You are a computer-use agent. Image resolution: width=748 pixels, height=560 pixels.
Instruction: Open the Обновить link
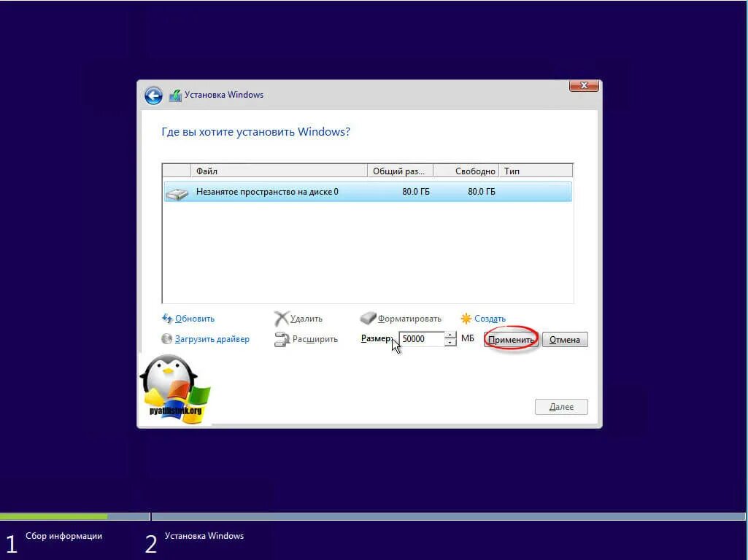click(x=195, y=319)
